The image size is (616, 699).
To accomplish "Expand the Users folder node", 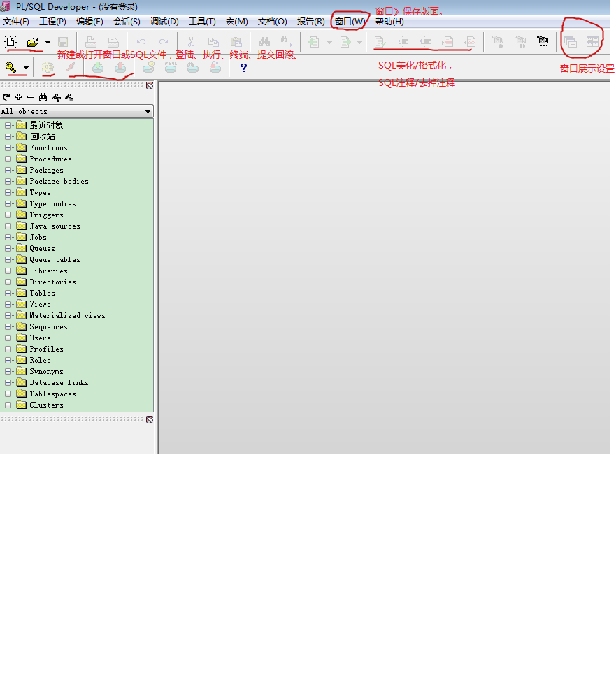I will (8, 338).
